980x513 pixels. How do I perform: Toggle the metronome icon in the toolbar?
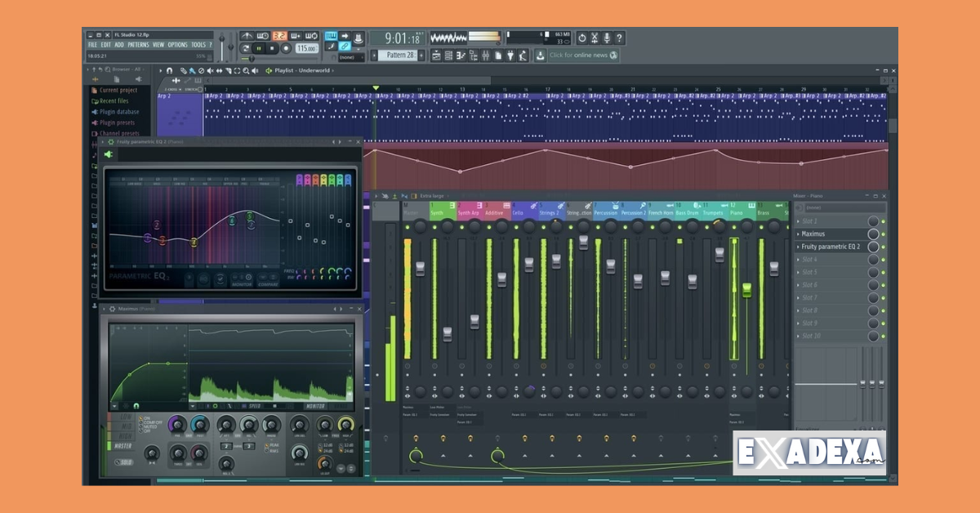pos(247,35)
